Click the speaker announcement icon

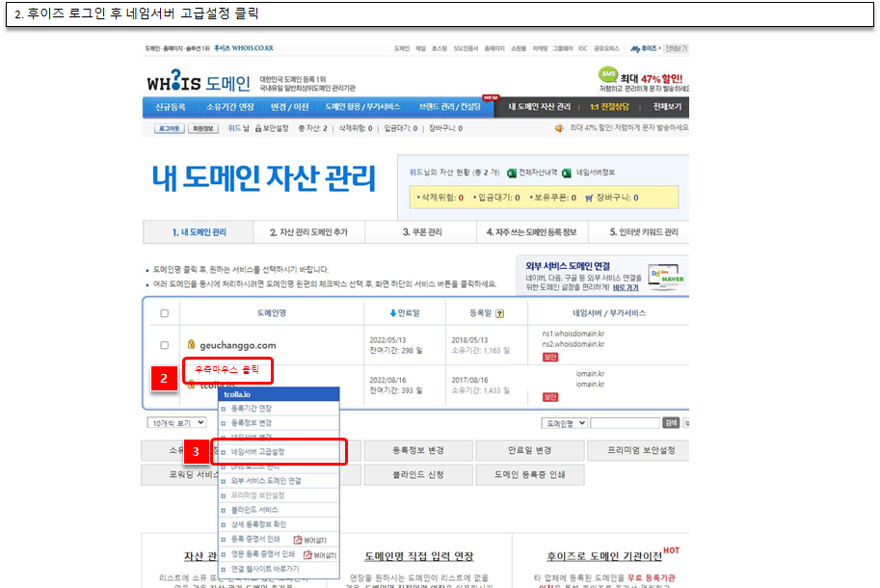click(559, 128)
